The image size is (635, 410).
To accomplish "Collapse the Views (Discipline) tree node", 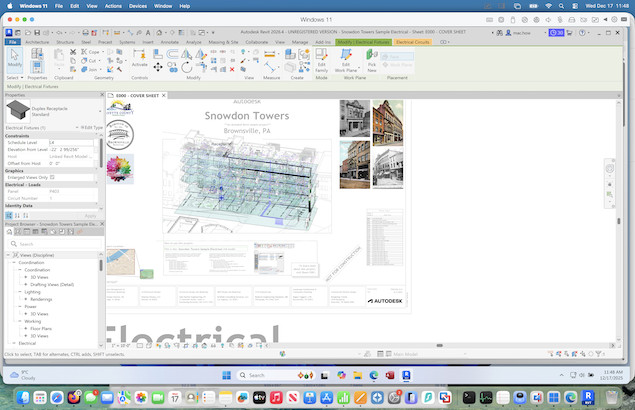I will pyautogui.click(x=9, y=256).
